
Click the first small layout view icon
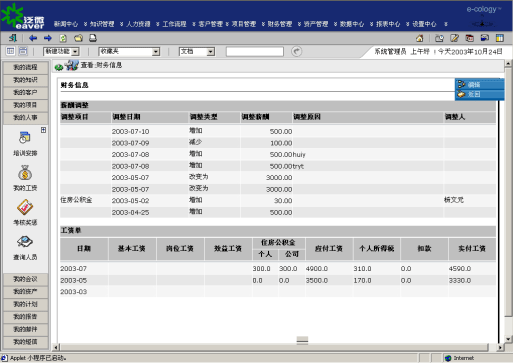pyautogui.click(x=11, y=51)
